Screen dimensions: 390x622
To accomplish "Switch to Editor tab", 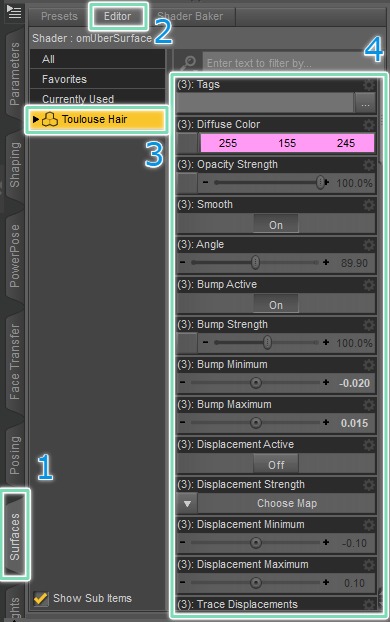I will [x=117, y=16].
